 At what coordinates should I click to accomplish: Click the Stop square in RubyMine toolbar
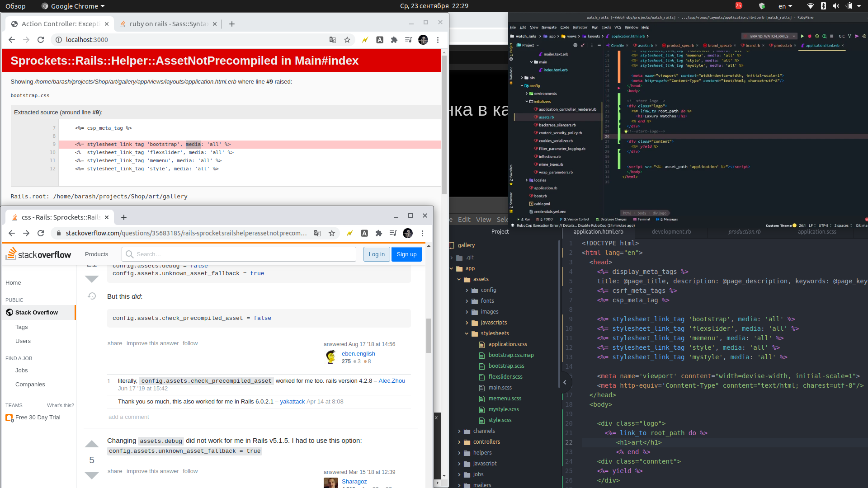pos(831,36)
